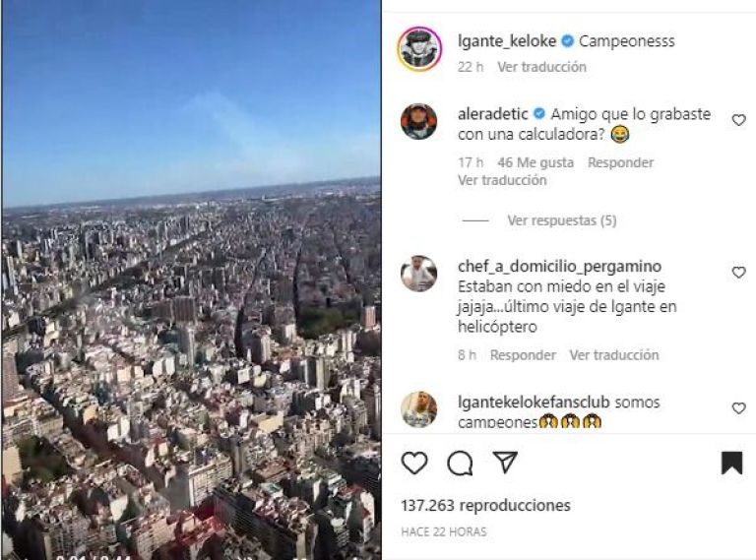Like aleradetic's comment with the heart
756x560 pixels.
click(x=738, y=120)
